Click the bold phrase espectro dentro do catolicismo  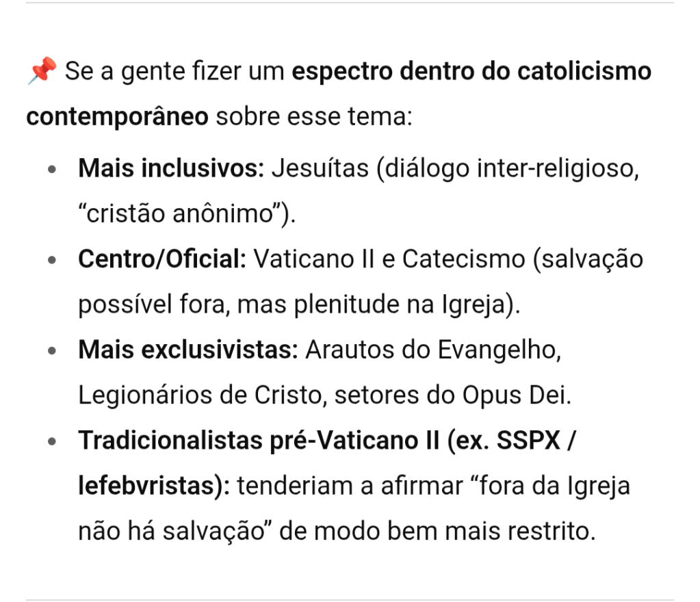471,71
